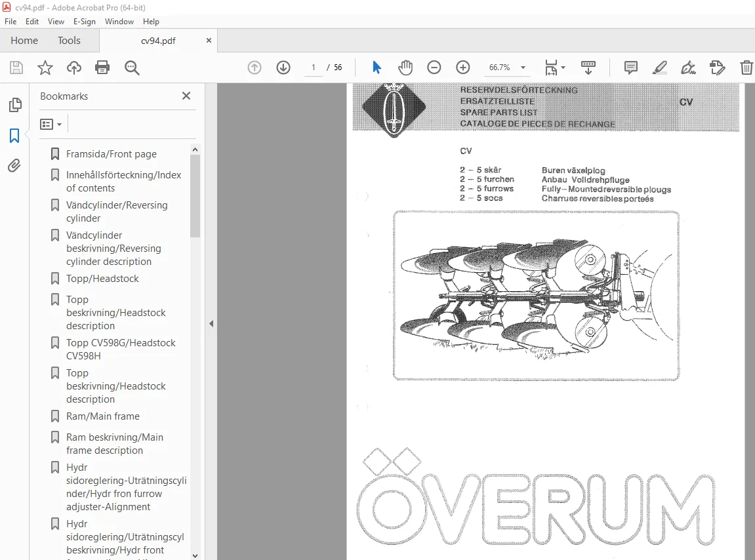
Task: Open the Attachments paperclip panel
Action: pos(14,166)
